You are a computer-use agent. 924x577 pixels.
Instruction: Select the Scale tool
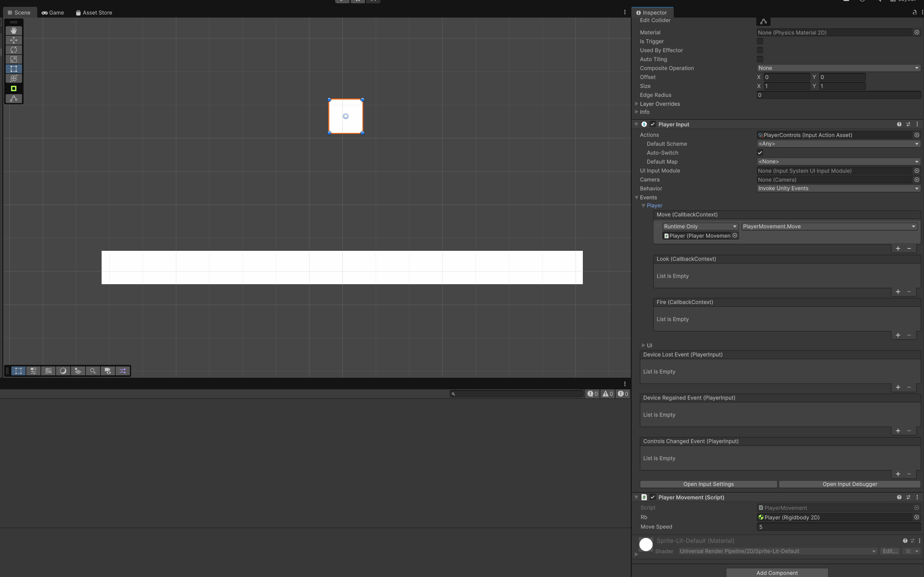(14, 60)
